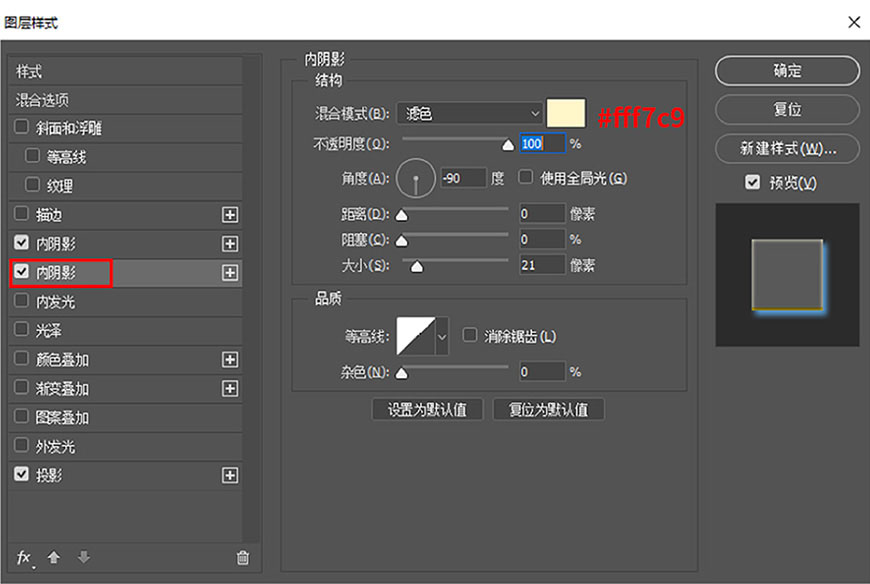Click the 确定 button
The width and height of the screenshot is (870, 584).
click(785, 71)
